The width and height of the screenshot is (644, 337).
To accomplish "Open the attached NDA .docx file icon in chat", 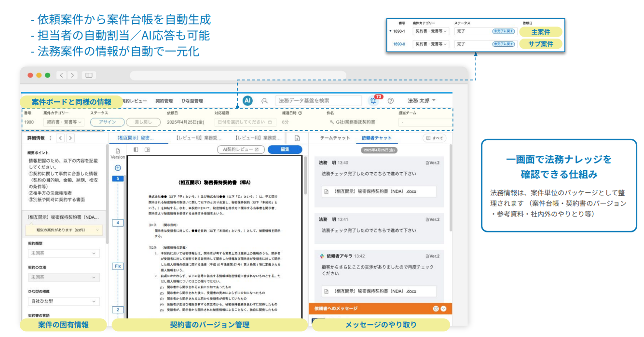I will 326,291.
